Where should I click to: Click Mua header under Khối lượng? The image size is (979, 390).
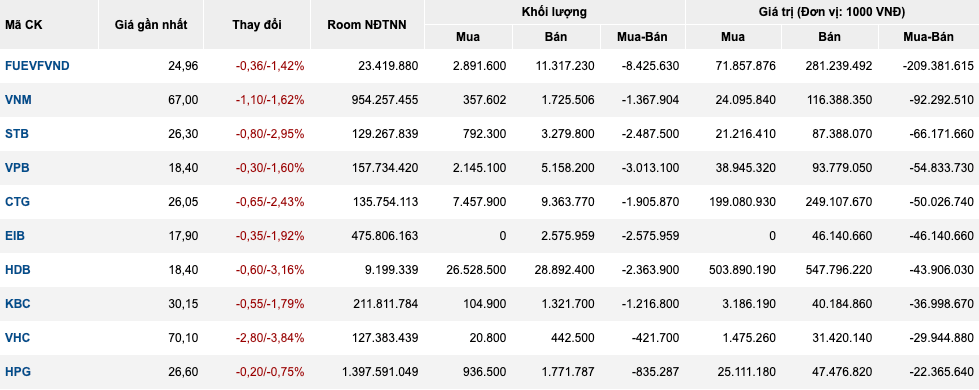(x=468, y=37)
